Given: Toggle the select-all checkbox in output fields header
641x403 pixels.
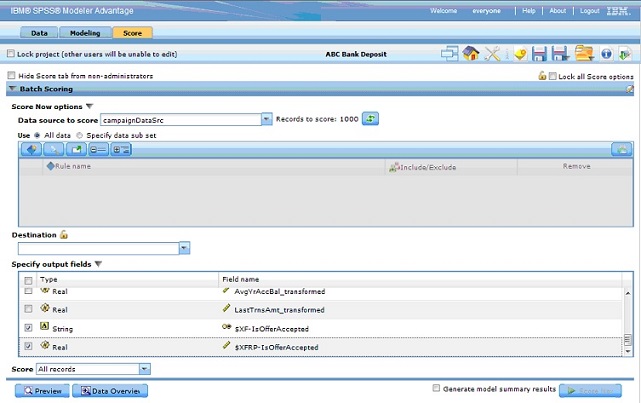Looking at the screenshot, I should coord(28,280).
